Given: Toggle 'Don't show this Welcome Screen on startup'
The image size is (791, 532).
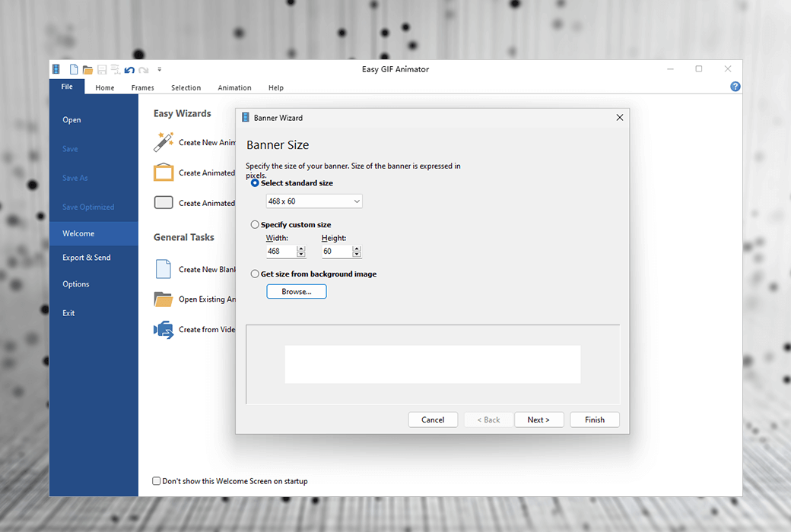Looking at the screenshot, I should pyautogui.click(x=157, y=481).
